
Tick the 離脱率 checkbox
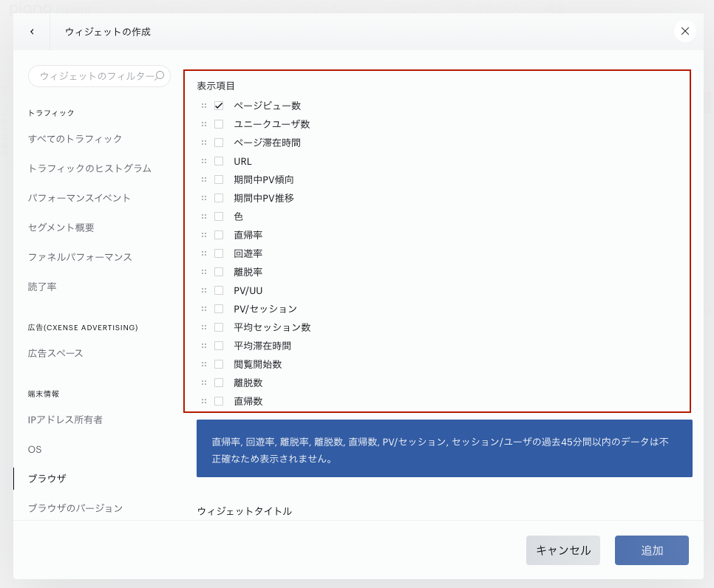[219, 272]
